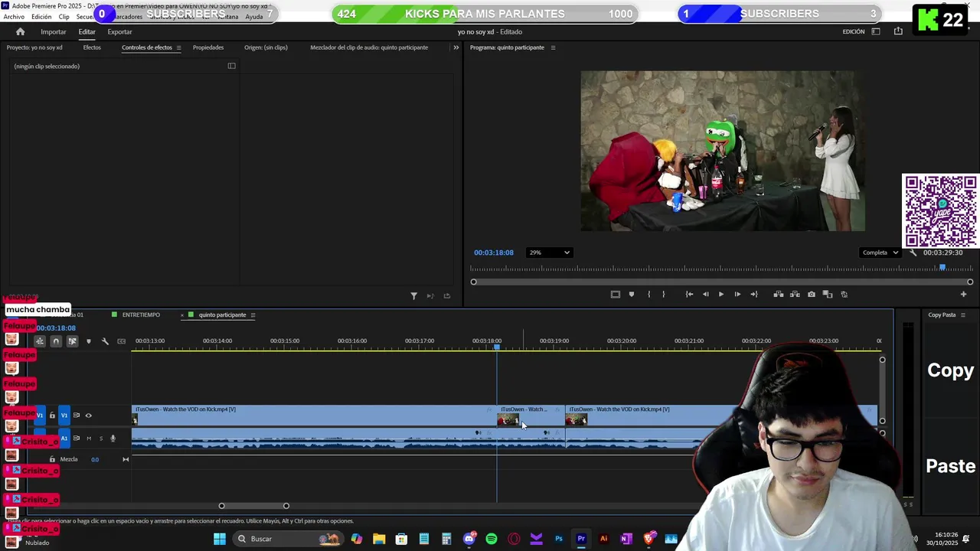Mark Out point in program monitor

point(663,295)
